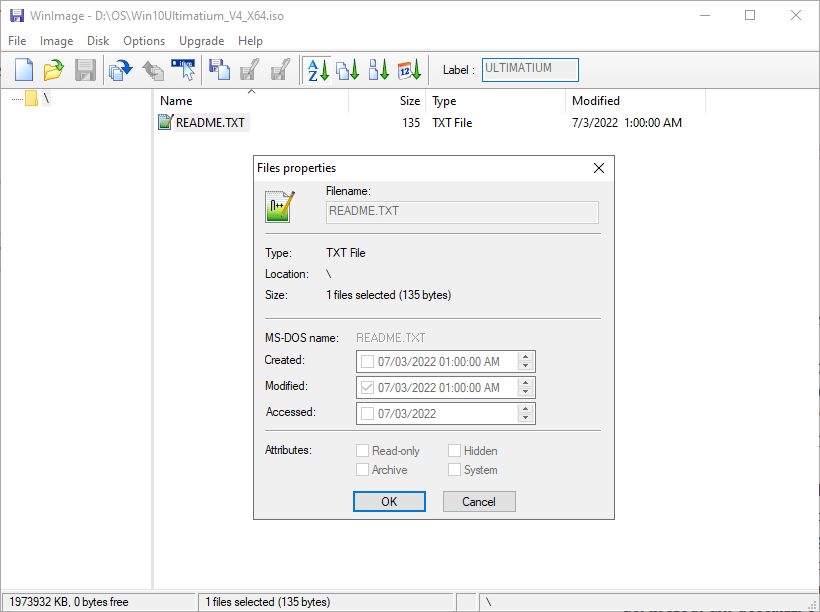Viewport: 820px width, 612px height.
Task: Click the Open image folder icon
Action: (x=53, y=70)
